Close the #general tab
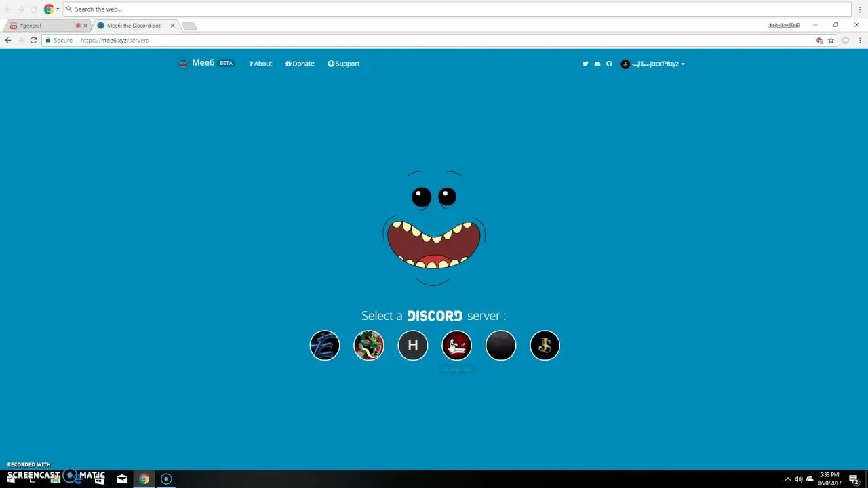The width and height of the screenshot is (868, 488). (x=85, y=26)
